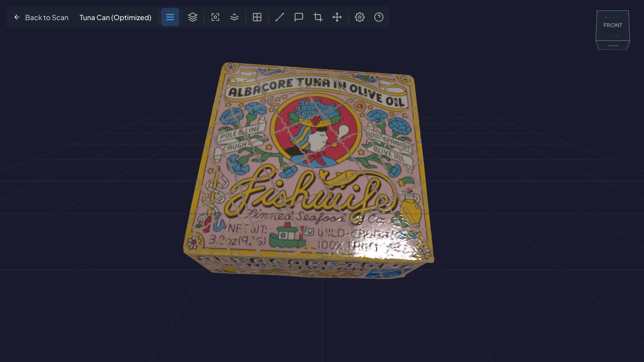The width and height of the screenshot is (644, 362).
Task: Select the crop tool
Action: tap(318, 17)
